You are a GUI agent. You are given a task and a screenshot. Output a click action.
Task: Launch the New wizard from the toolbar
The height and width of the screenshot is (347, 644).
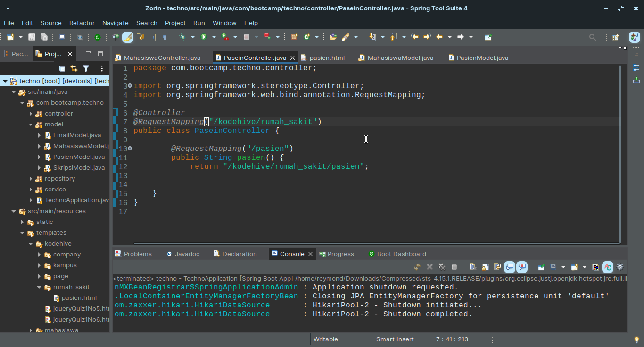[9, 37]
